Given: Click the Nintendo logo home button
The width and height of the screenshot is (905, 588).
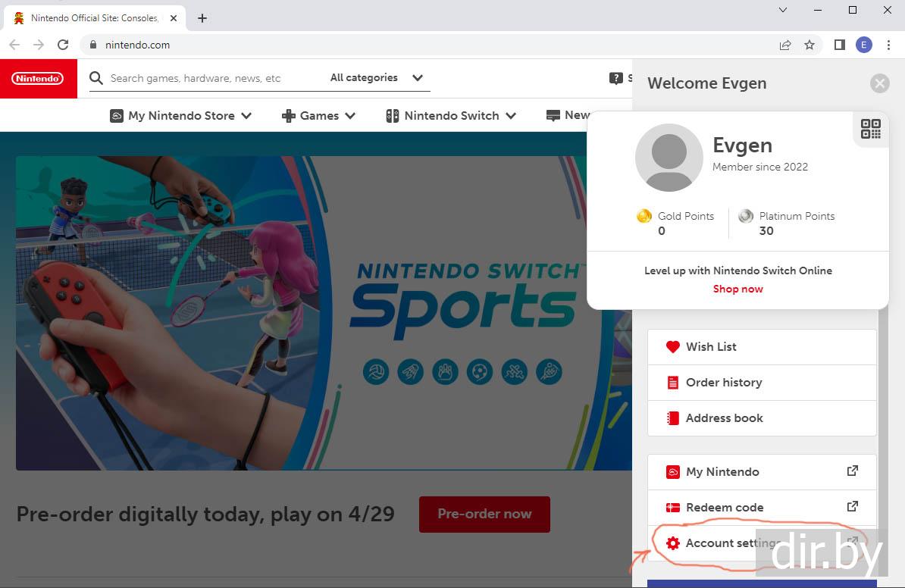Looking at the screenshot, I should pyautogui.click(x=38, y=79).
